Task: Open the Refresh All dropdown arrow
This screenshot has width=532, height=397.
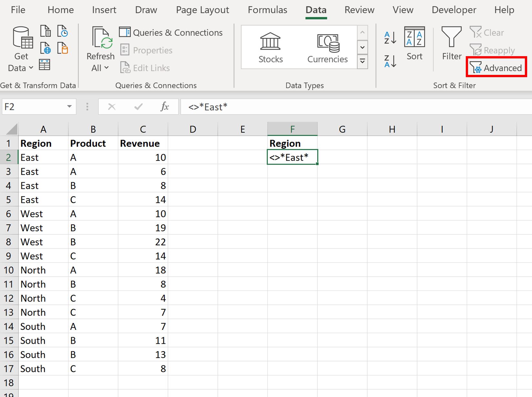Action: (x=107, y=68)
